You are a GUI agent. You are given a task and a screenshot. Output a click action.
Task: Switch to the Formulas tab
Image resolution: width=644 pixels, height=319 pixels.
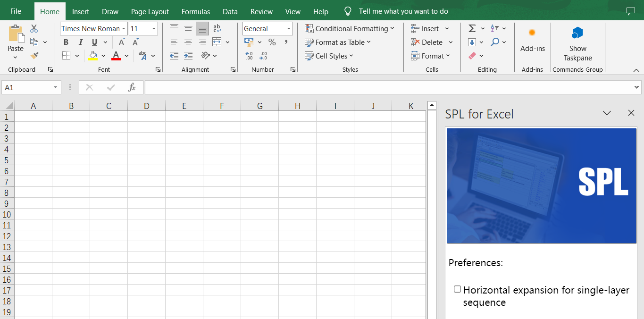[196, 11]
